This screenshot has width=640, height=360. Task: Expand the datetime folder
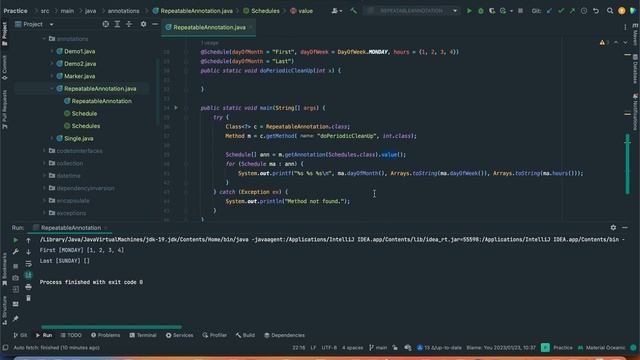pos(44,176)
